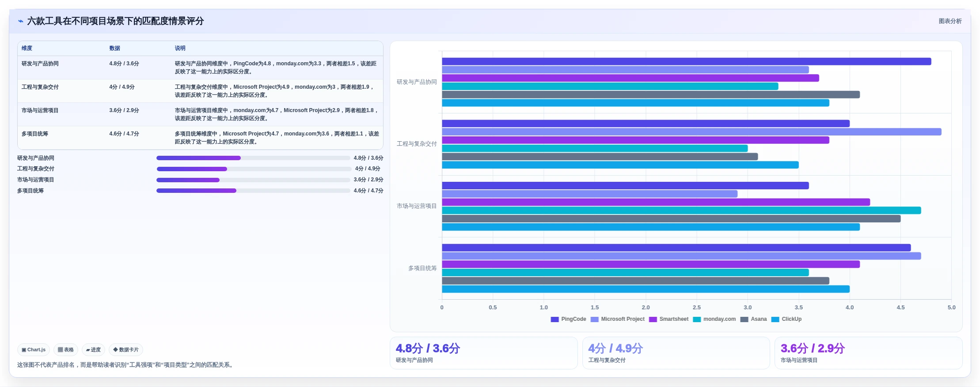Click the data card 市场与运营项目
Screen dimensions: 980x387
[868, 353]
